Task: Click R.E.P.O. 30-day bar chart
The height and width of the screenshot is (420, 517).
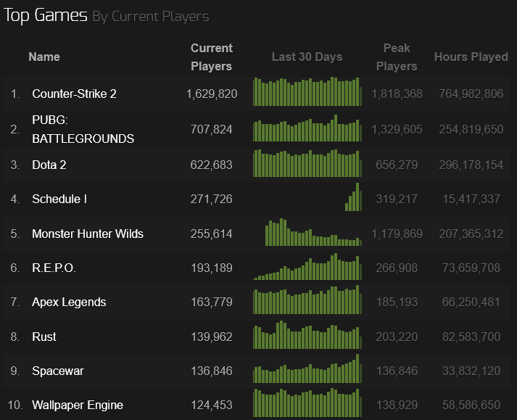Action: (x=307, y=267)
